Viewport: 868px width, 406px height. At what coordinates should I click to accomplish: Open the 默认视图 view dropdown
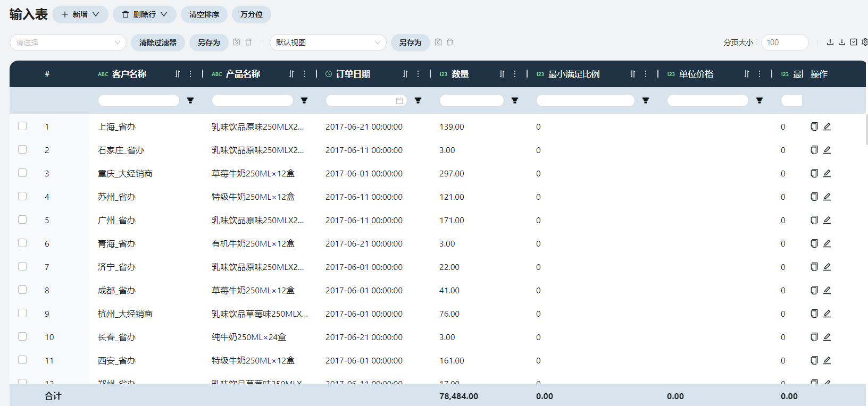[328, 43]
